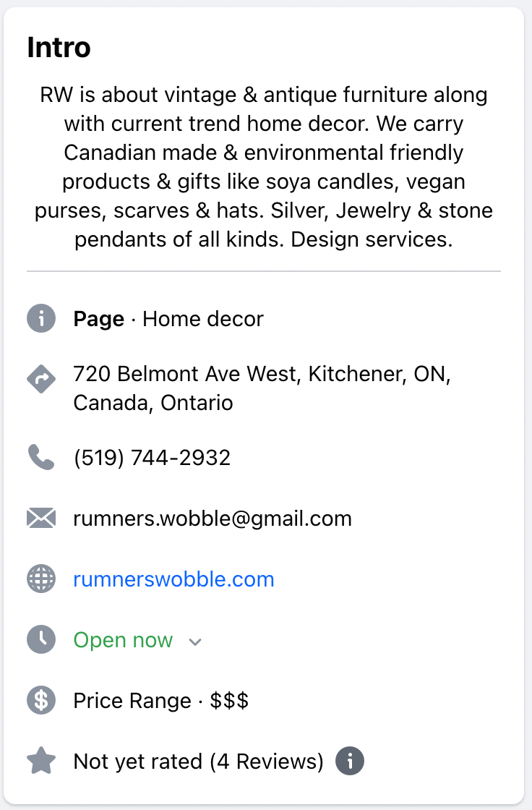This screenshot has width=532, height=810.
Task: Click the rating star icon
Action: tap(41, 762)
